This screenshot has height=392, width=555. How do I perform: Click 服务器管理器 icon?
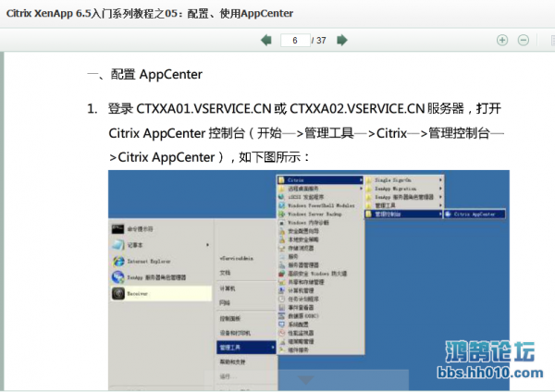click(282, 265)
